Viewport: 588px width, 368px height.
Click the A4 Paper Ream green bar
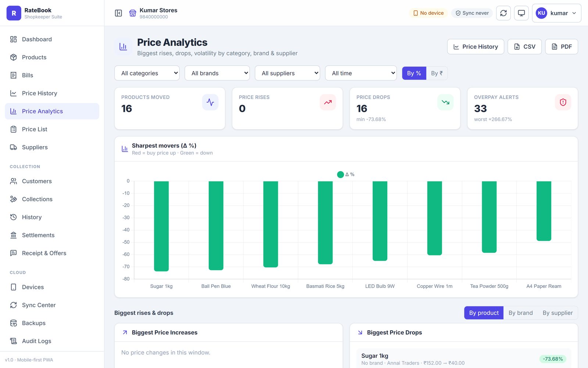point(544,211)
